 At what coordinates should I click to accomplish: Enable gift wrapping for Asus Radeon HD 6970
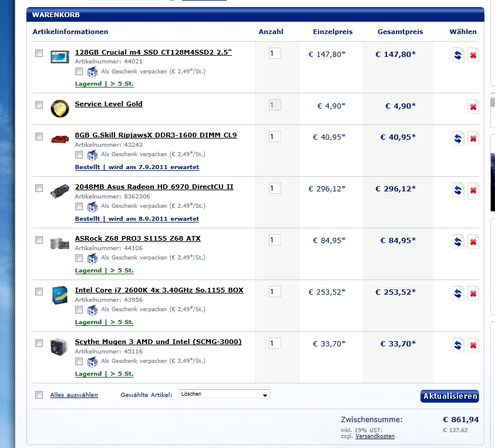click(x=79, y=207)
